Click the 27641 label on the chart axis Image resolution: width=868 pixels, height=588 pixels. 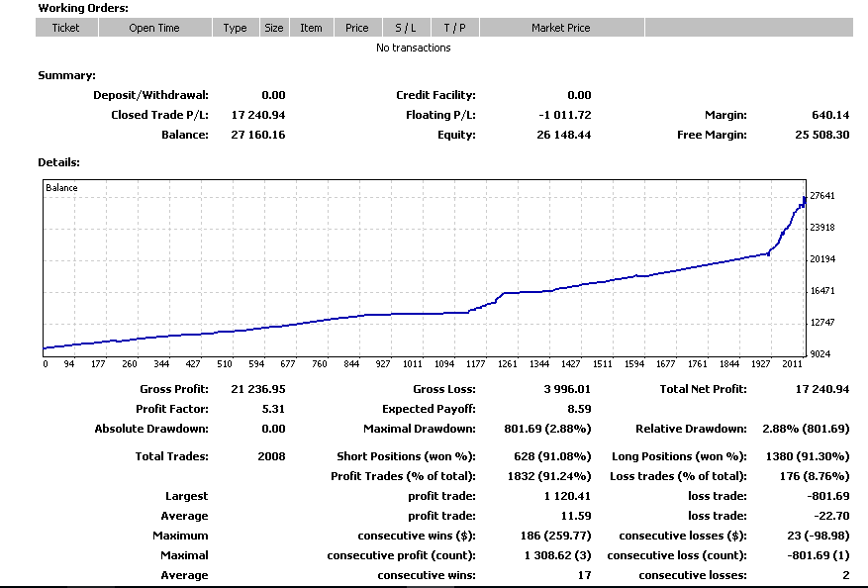(x=822, y=197)
